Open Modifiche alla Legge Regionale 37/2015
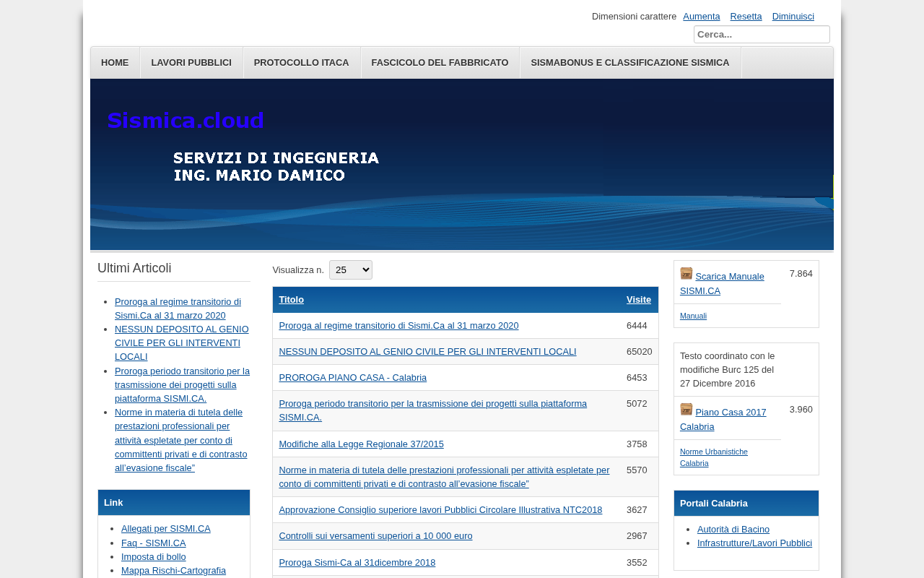924x578 pixels. point(361,444)
